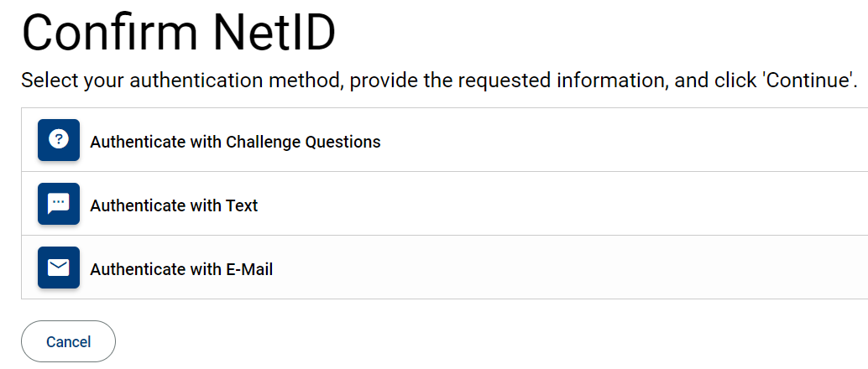Click the question mark Challenge Questions icon

tap(59, 140)
